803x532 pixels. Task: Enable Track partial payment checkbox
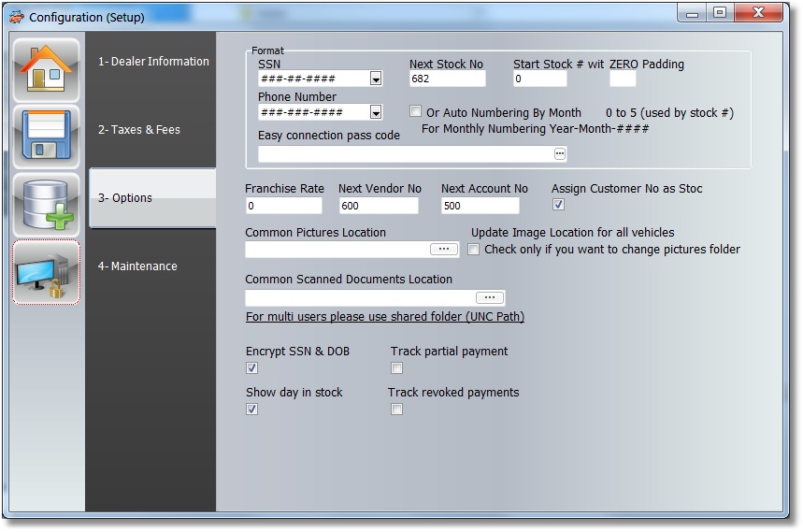pos(396,368)
